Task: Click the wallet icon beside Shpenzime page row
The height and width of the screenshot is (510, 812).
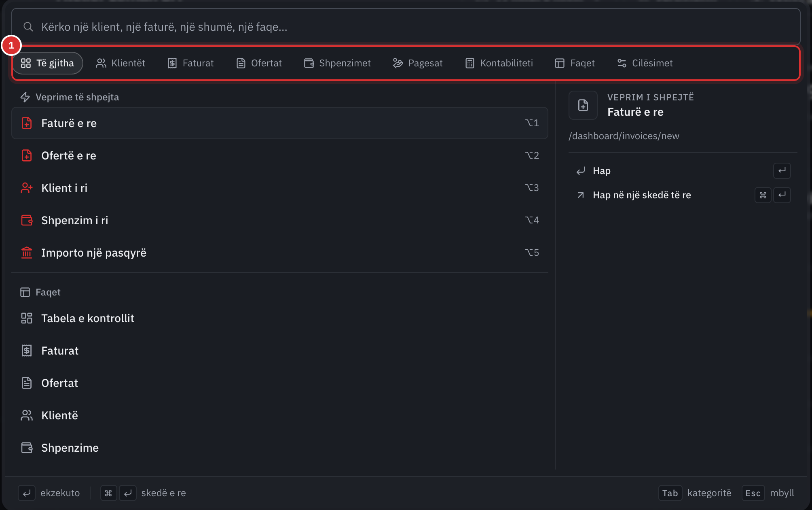Action: pyautogui.click(x=27, y=448)
